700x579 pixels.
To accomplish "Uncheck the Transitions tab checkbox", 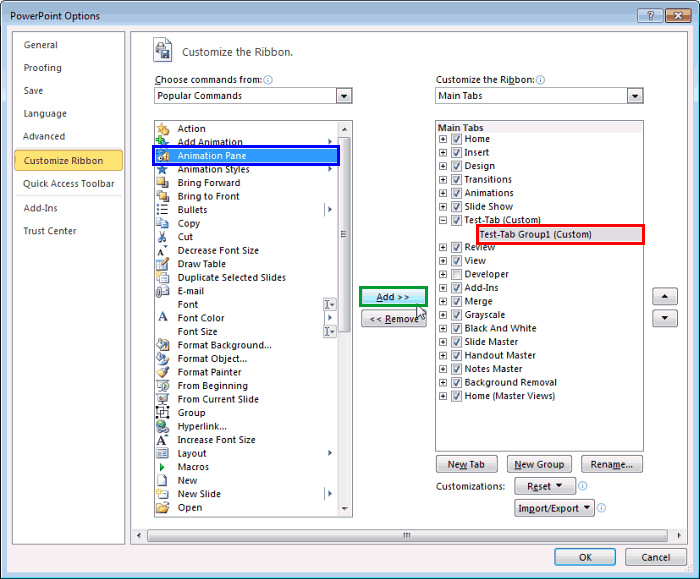I will [x=456, y=180].
